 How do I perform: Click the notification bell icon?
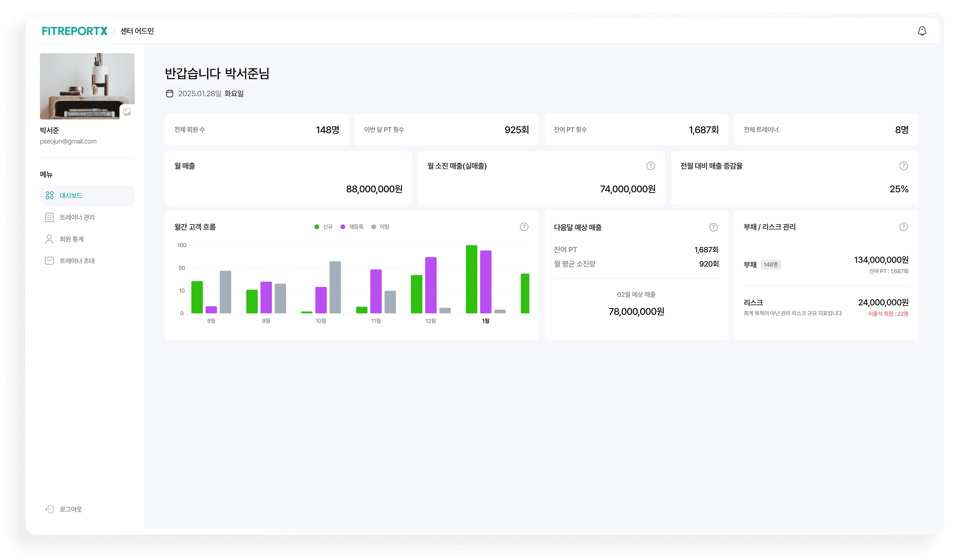(x=922, y=31)
